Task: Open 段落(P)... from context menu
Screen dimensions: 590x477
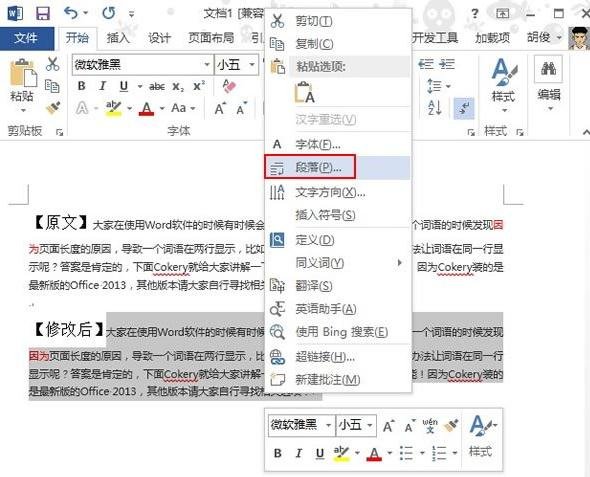Action: click(x=339, y=167)
